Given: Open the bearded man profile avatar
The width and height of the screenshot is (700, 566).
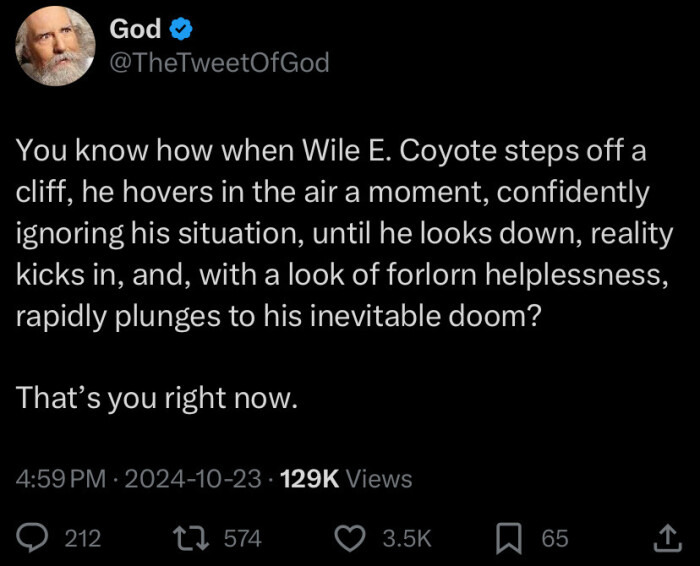Looking at the screenshot, I should point(55,47).
